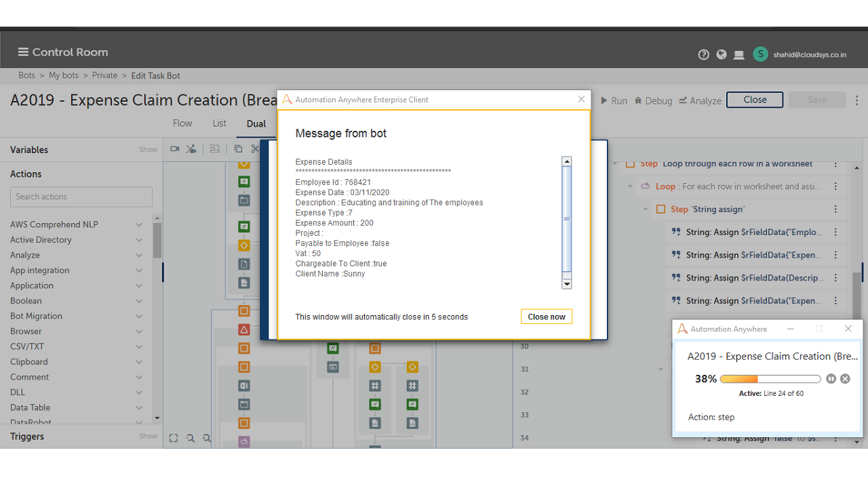Select the Excel node in the flow diagram
The width and height of the screenshot is (868, 488).
click(x=244, y=386)
